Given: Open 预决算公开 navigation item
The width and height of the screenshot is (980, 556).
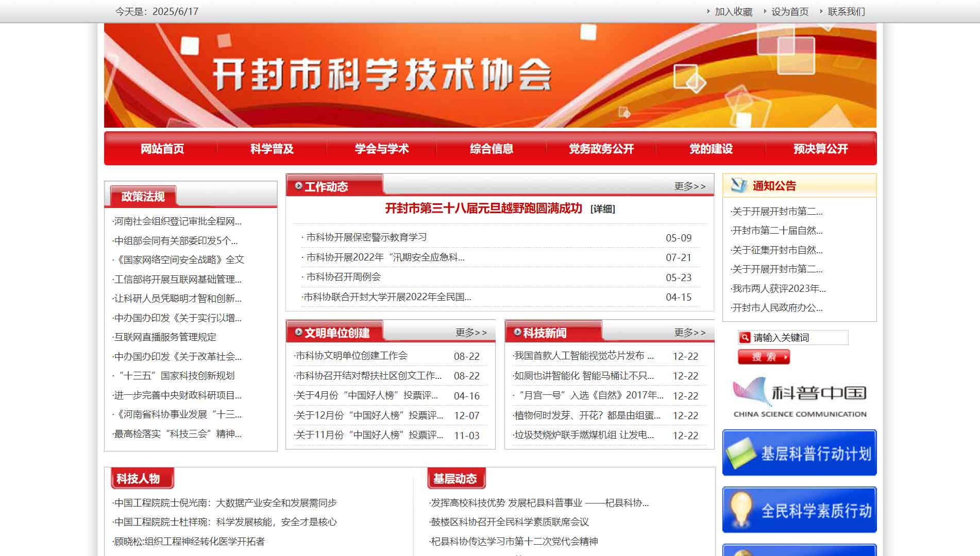Looking at the screenshot, I should (821, 149).
